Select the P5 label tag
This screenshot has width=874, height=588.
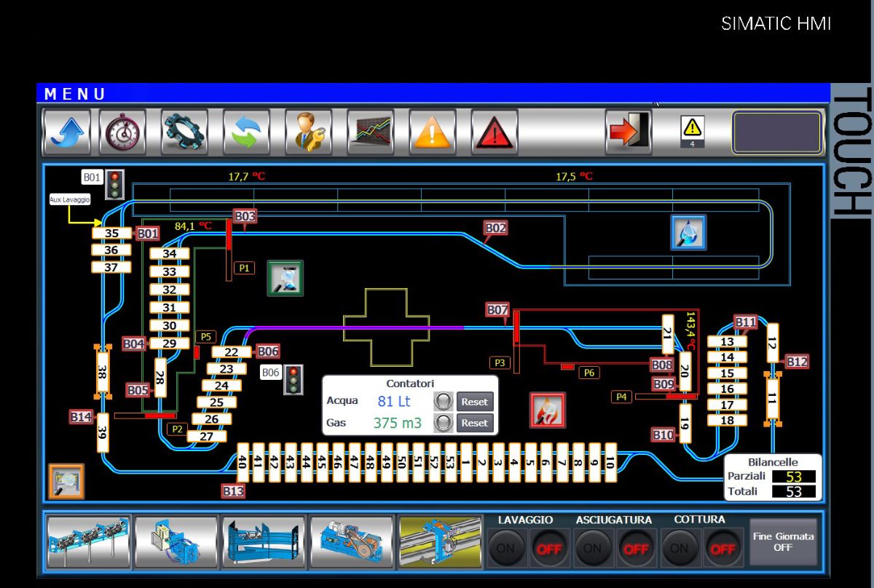(206, 337)
